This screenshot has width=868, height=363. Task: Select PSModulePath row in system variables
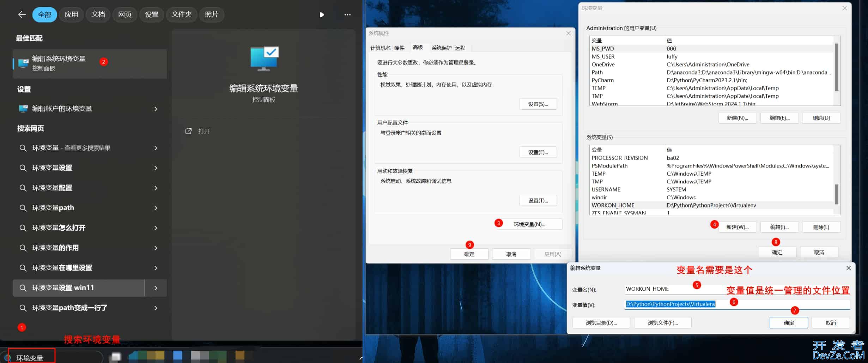(x=711, y=166)
